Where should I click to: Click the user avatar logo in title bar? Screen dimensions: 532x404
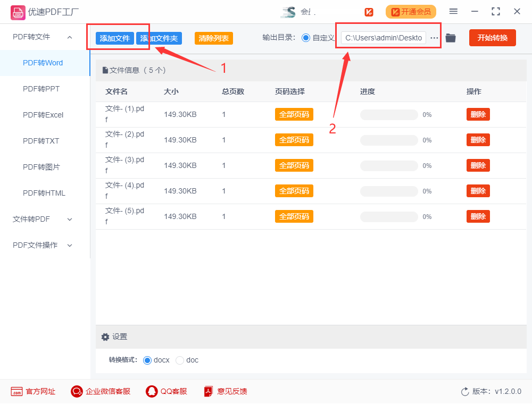(288, 12)
